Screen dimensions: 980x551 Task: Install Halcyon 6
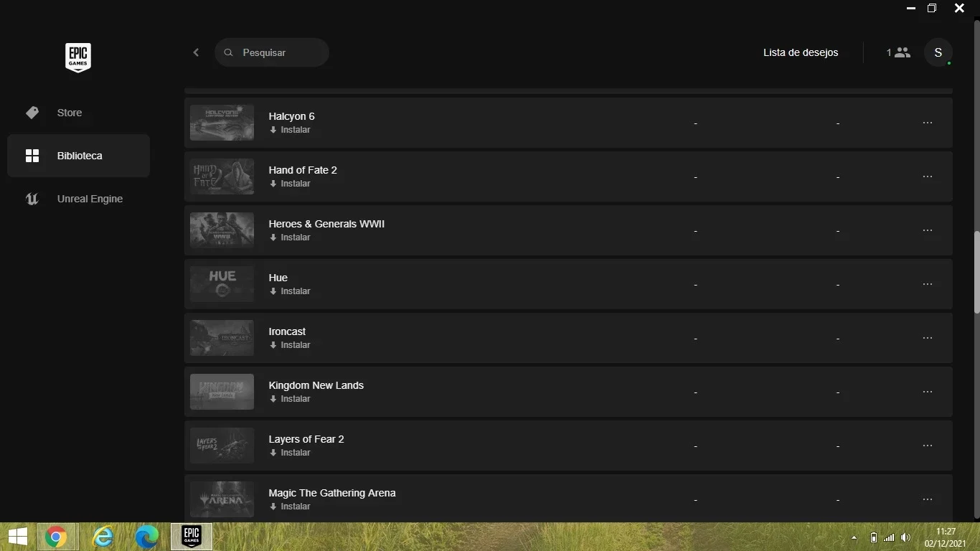pyautogui.click(x=290, y=130)
